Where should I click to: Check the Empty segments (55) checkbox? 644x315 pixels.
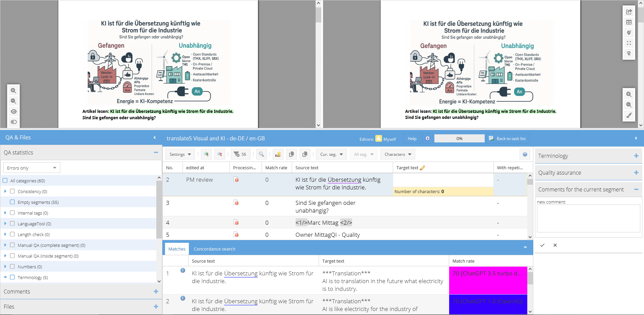tap(12, 202)
